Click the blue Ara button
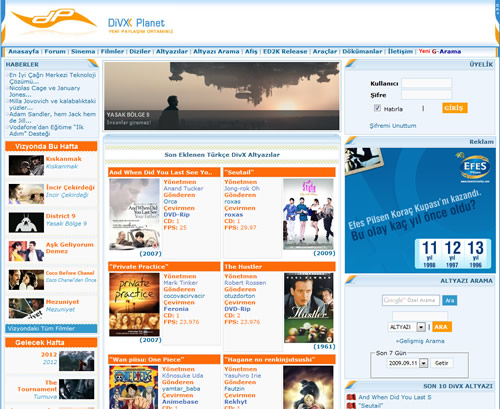The width and height of the screenshot is (500, 409). (x=450, y=300)
